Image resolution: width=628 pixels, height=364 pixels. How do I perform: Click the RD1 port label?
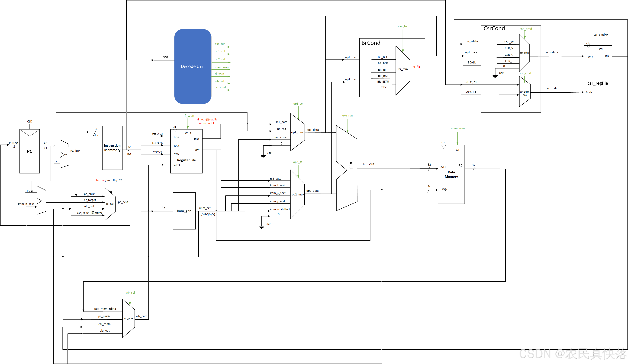(x=197, y=139)
